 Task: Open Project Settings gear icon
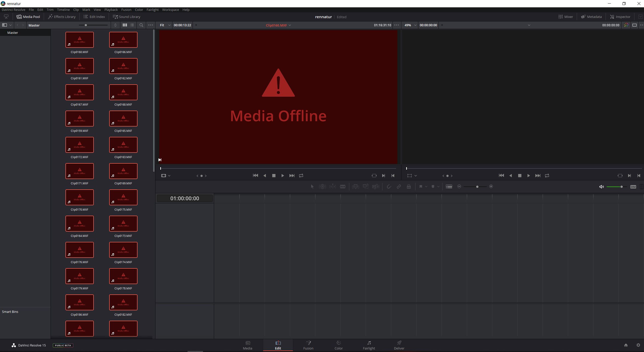(638, 345)
